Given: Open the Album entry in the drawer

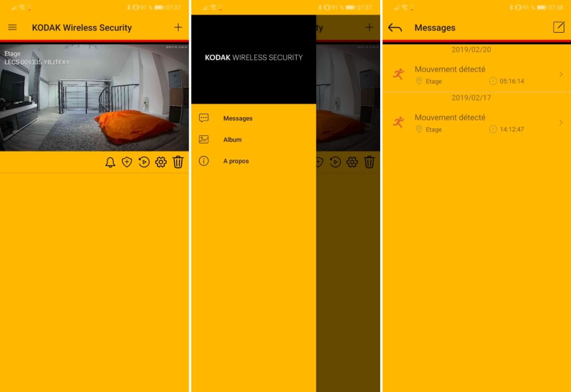Looking at the screenshot, I should tap(253, 139).
